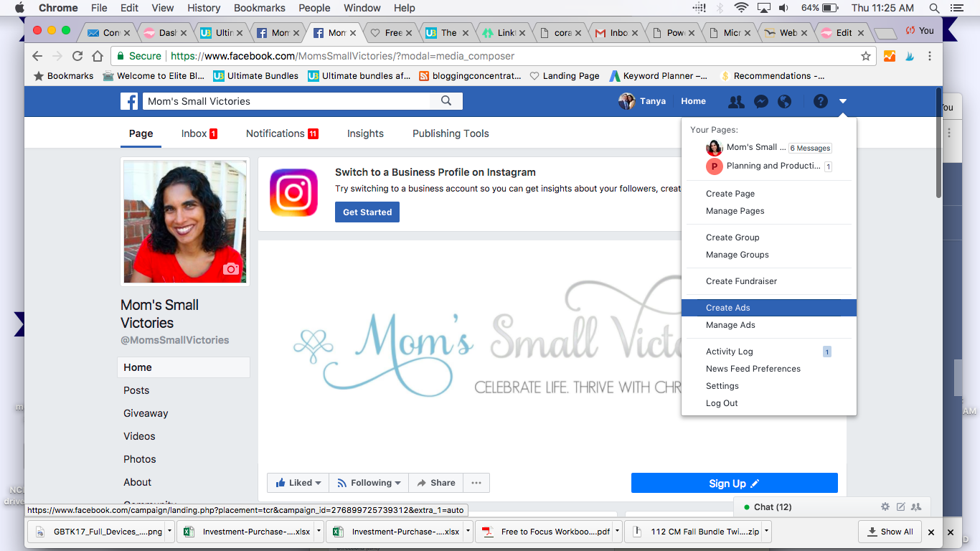Click the Sign Up button
The image size is (980, 551).
[735, 483]
